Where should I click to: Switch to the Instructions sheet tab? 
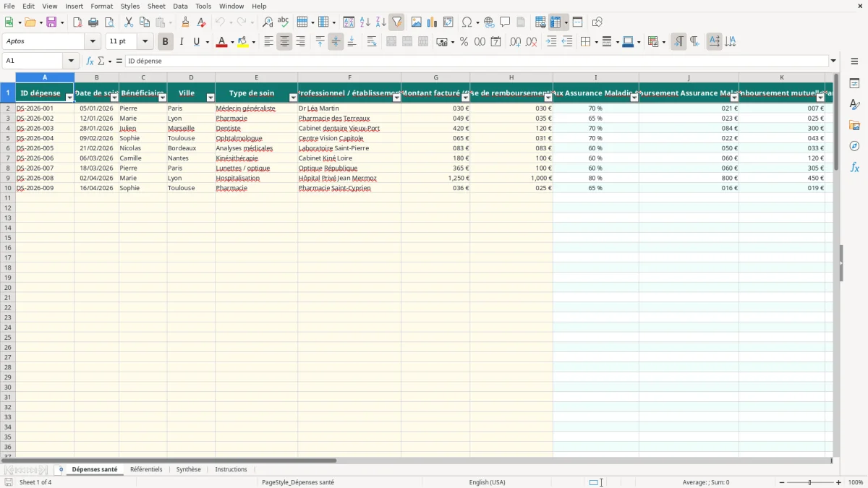click(231, 470)
